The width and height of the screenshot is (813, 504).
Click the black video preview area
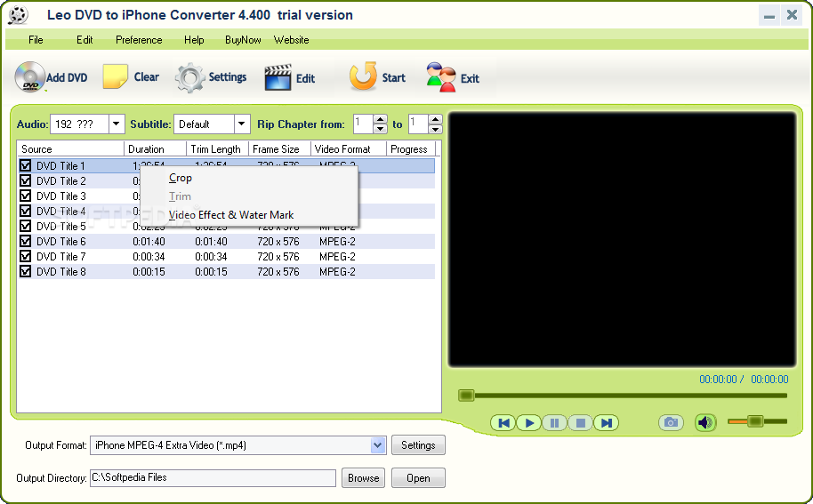[x=622, y=240]
